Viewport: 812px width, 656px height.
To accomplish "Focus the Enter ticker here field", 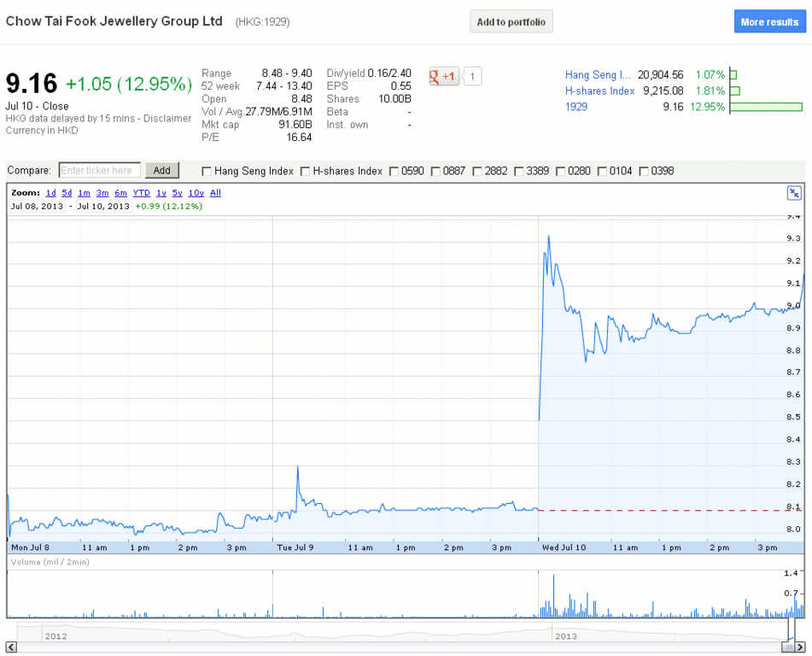I will [x=99, y=170].
